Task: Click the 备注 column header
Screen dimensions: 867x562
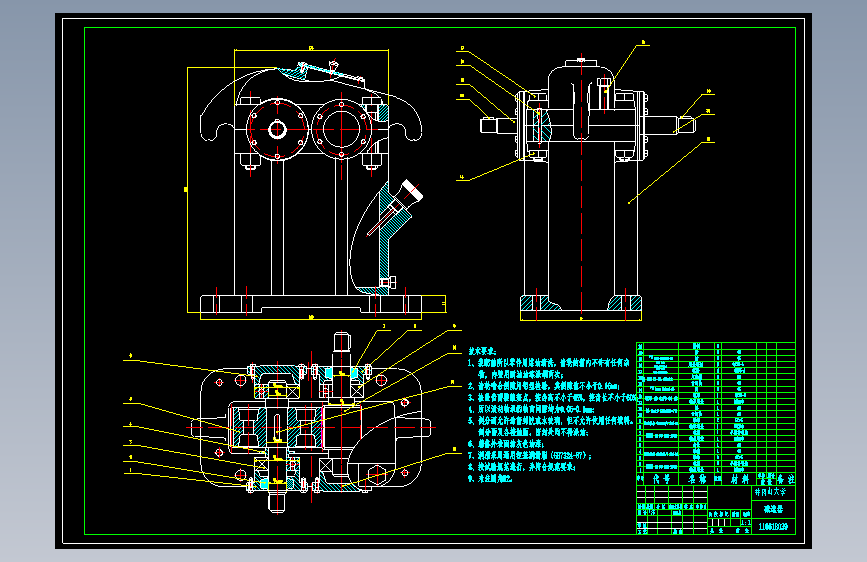Action: pos(786,479)
